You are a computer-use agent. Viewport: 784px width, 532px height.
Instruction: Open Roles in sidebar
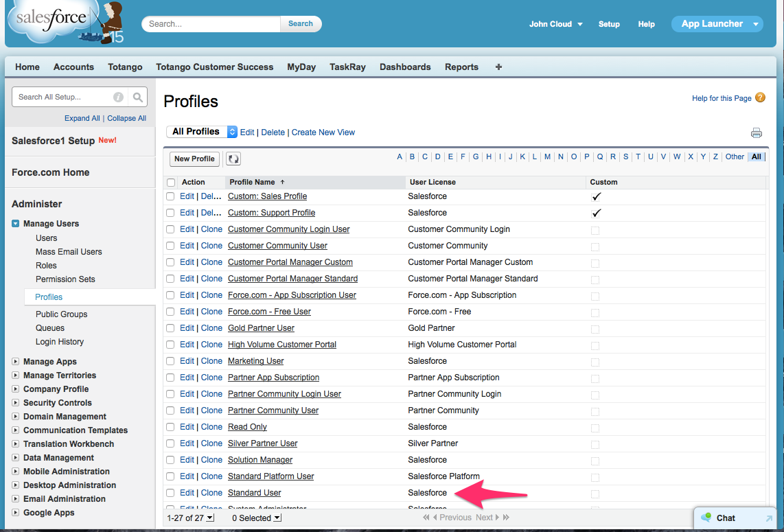point(46,266)
